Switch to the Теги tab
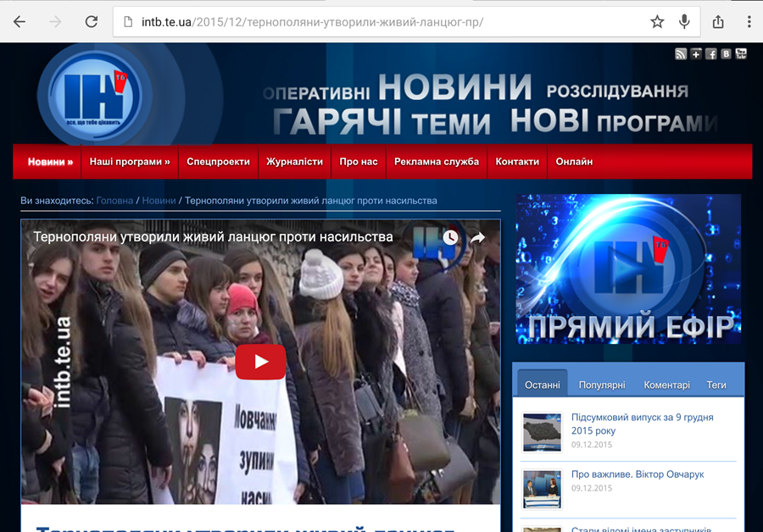 (x=716, y=385)
